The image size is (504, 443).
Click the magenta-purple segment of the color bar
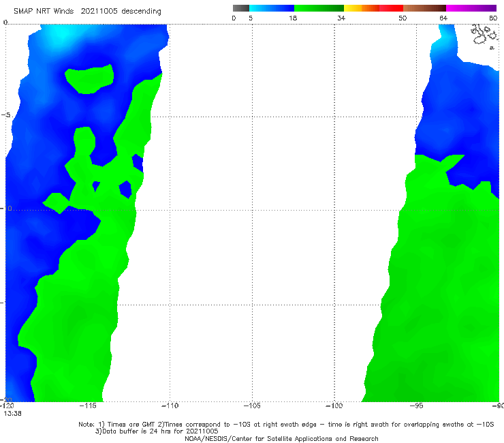point(471,8)
